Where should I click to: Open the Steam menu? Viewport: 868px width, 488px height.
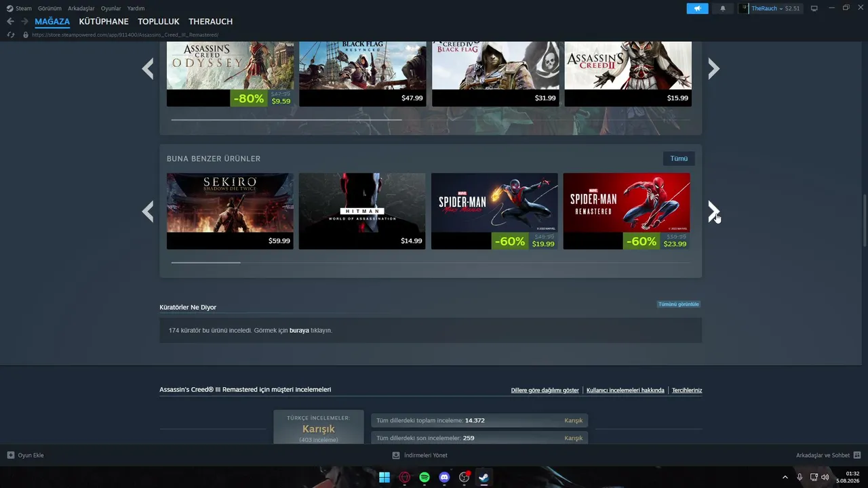point(19,8)
